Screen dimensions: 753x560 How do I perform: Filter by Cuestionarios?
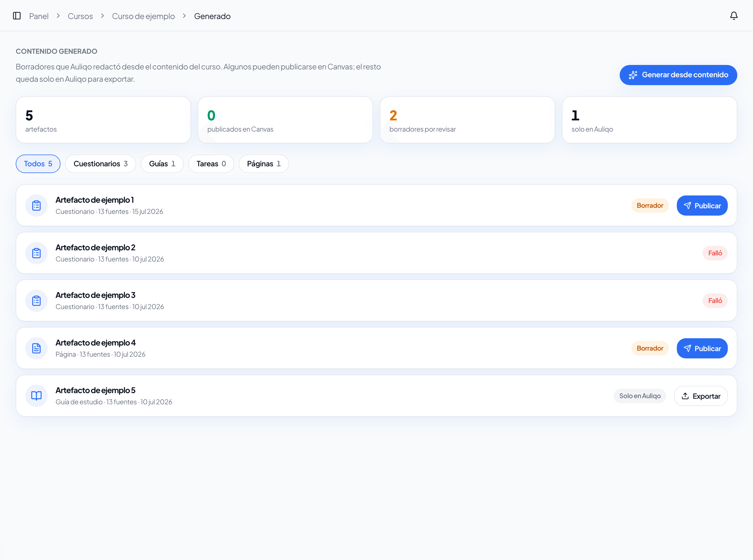pos(100,164)
